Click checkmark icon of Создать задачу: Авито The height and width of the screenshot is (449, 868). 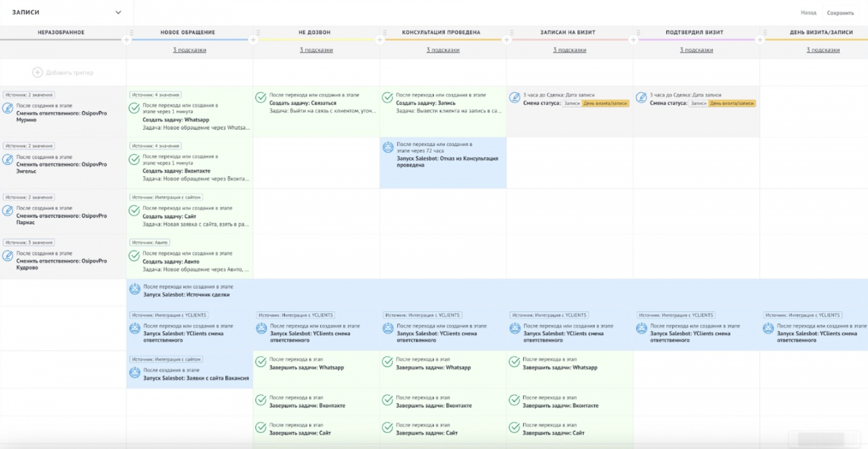tap(134, 255)
